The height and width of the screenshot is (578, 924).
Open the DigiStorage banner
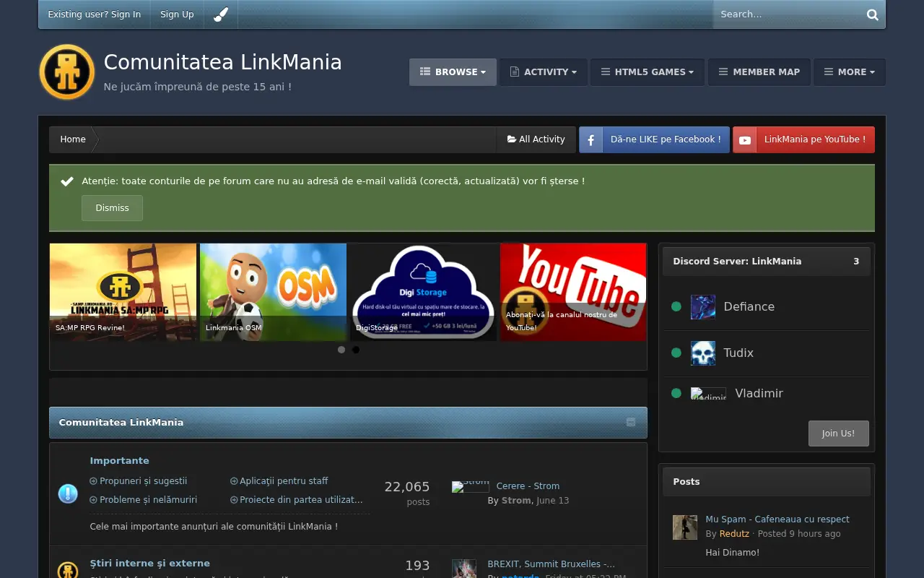point(423,292)
